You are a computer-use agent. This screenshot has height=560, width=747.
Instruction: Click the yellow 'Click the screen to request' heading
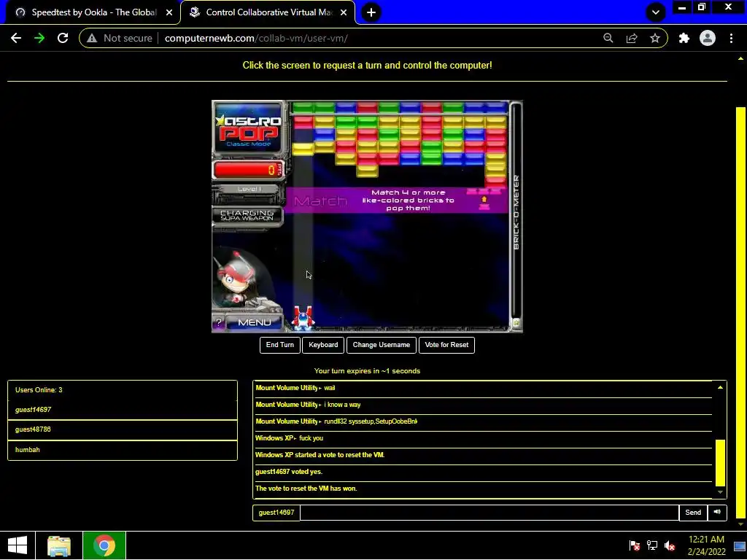click(367, 65)
